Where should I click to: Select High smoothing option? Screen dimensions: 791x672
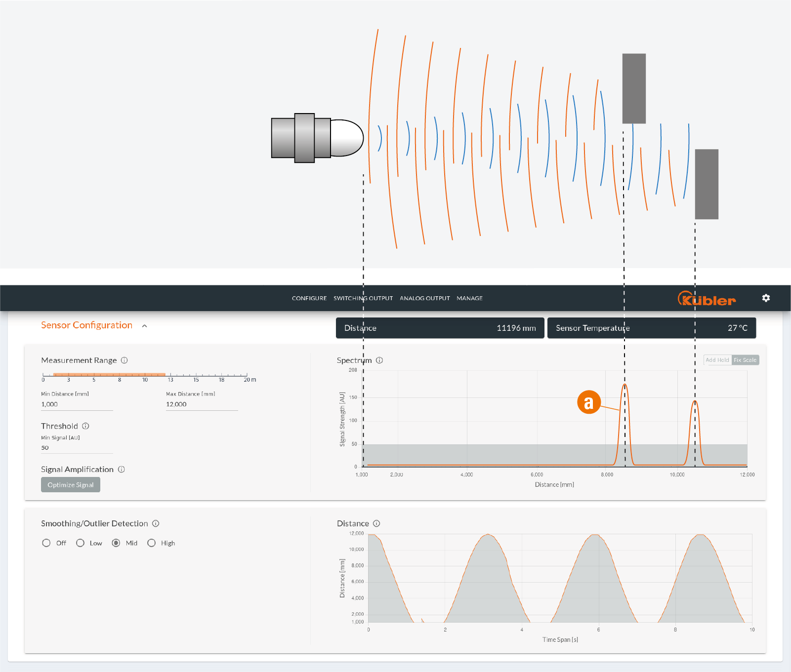tap(152, 543)
